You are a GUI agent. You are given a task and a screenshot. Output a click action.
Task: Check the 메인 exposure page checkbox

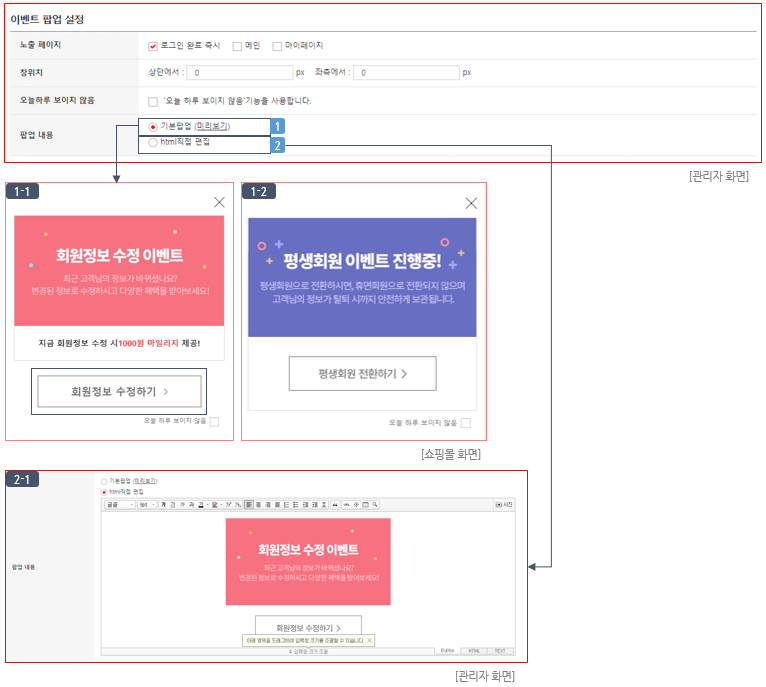(237, 45)
